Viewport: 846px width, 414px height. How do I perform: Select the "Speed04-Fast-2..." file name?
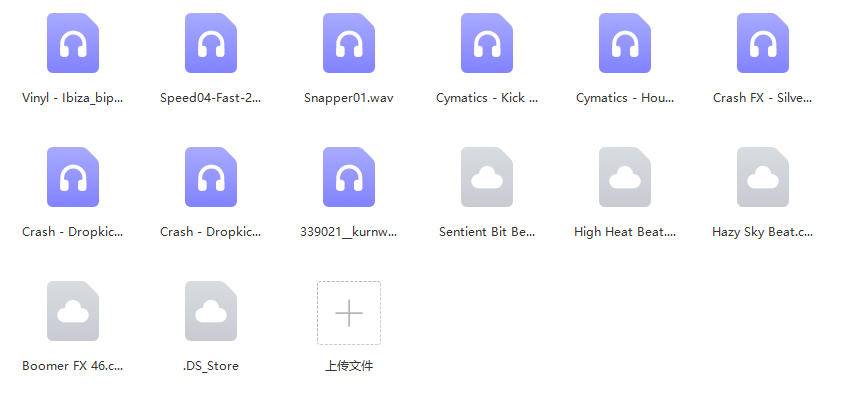tap(211, 98)
